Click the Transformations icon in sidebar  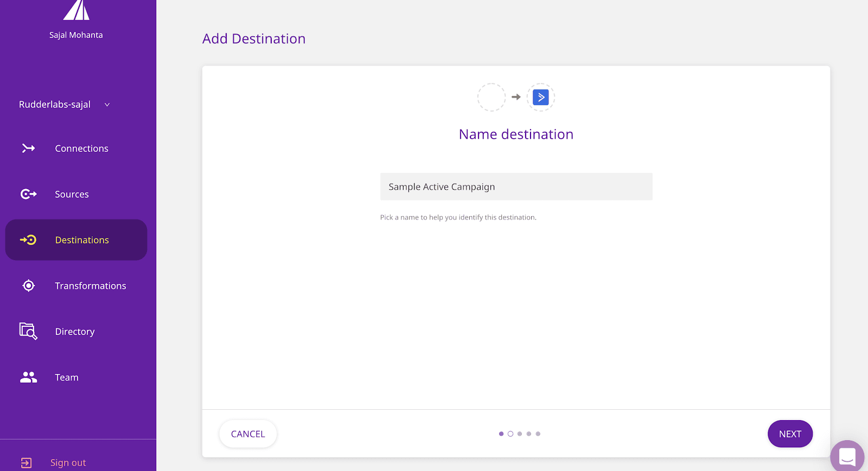28,286
